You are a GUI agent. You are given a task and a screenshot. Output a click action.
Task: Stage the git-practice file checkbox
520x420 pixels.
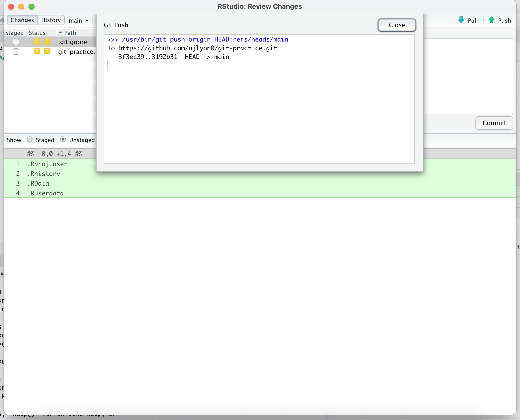click(16, 52)
